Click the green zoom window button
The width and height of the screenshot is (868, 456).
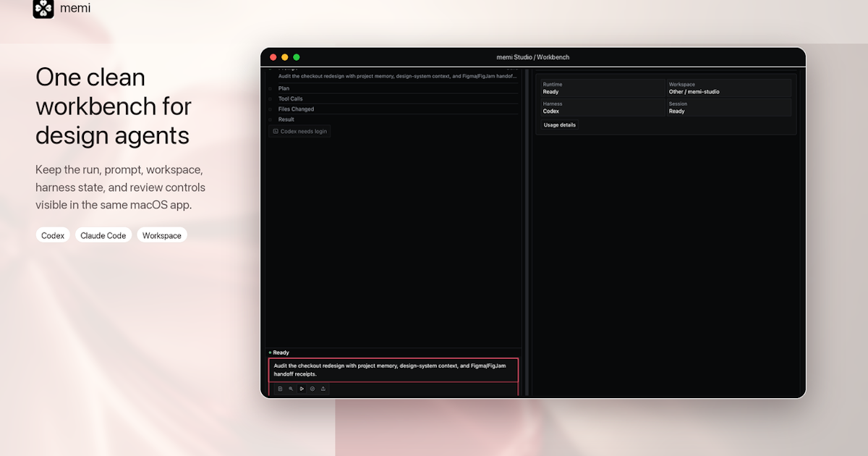pos(297,57)
